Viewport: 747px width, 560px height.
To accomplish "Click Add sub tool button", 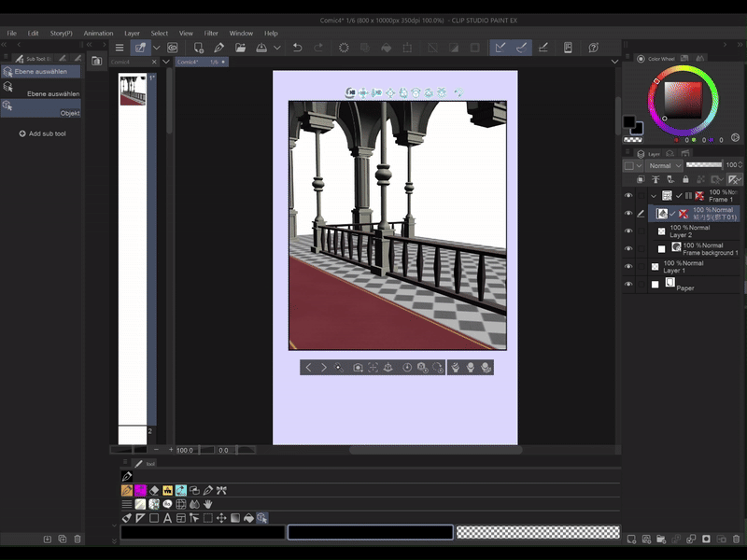I will point(42,133).
